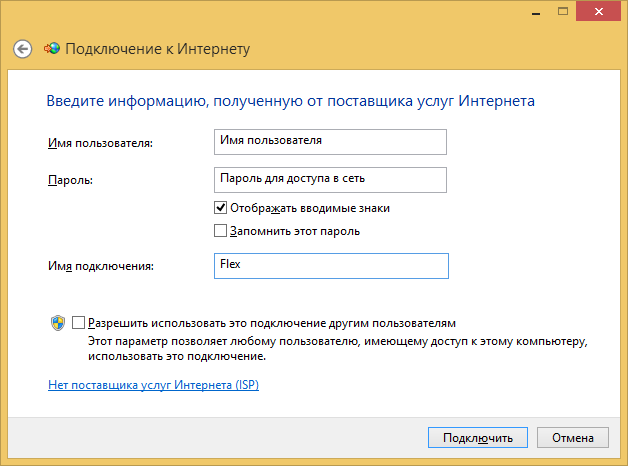Enable the 'Отображать вводимые знаки' checkbox
The width and height of the screenshot is (628, 466).
pyautogui.click(x=220, y=208)
